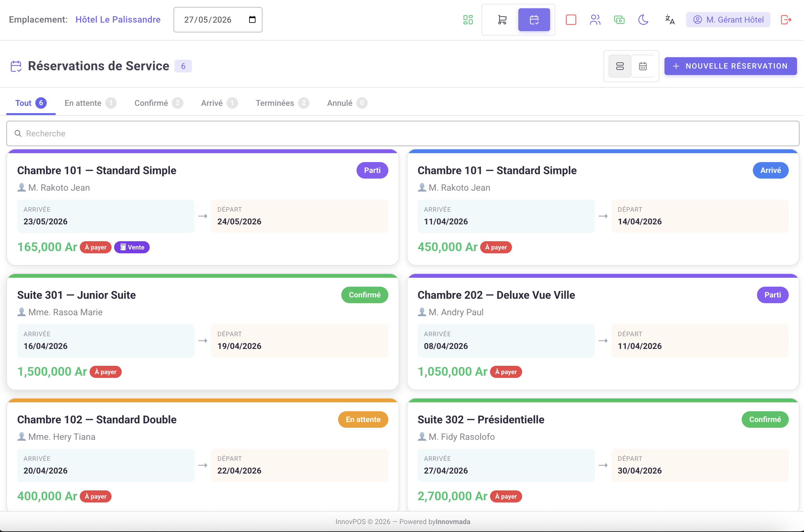Click the Innovmada footer link
Screen dimensions: 804x532
(x=453, y=522)
